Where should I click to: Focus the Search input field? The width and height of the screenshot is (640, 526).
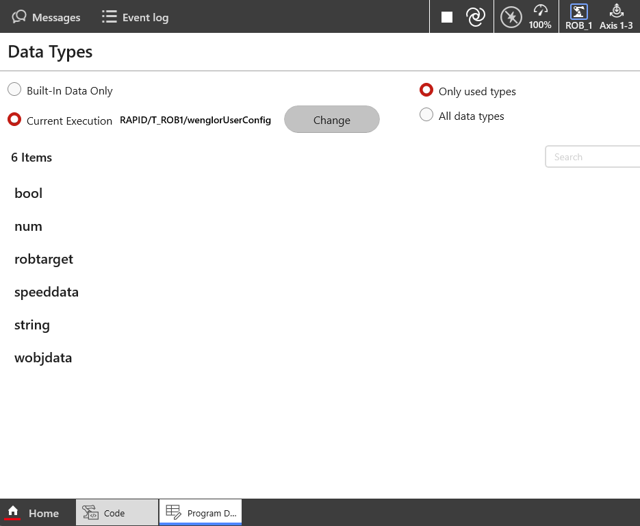pyautogui.click(x=592, y=157)
